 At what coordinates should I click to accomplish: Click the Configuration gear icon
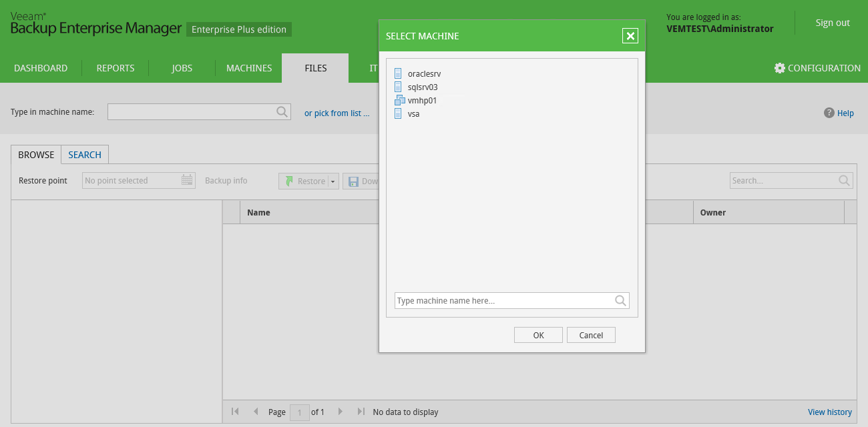click(780, 68)
